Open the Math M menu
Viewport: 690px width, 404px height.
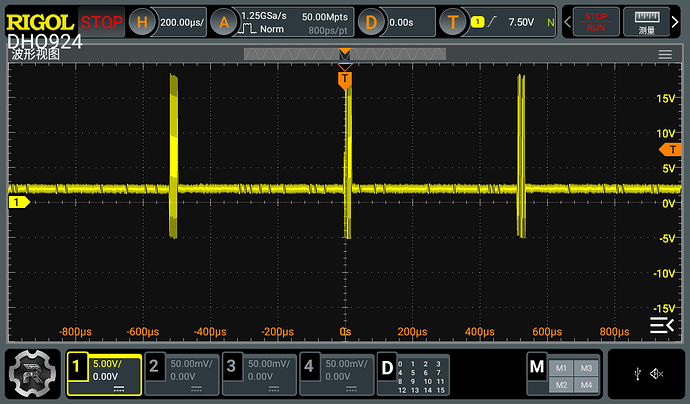537,366
